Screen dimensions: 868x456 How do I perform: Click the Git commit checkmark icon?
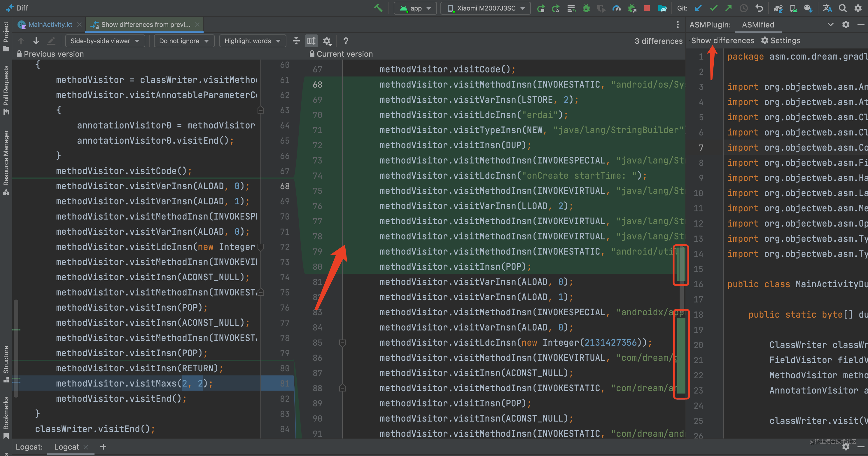click(713, 8)
